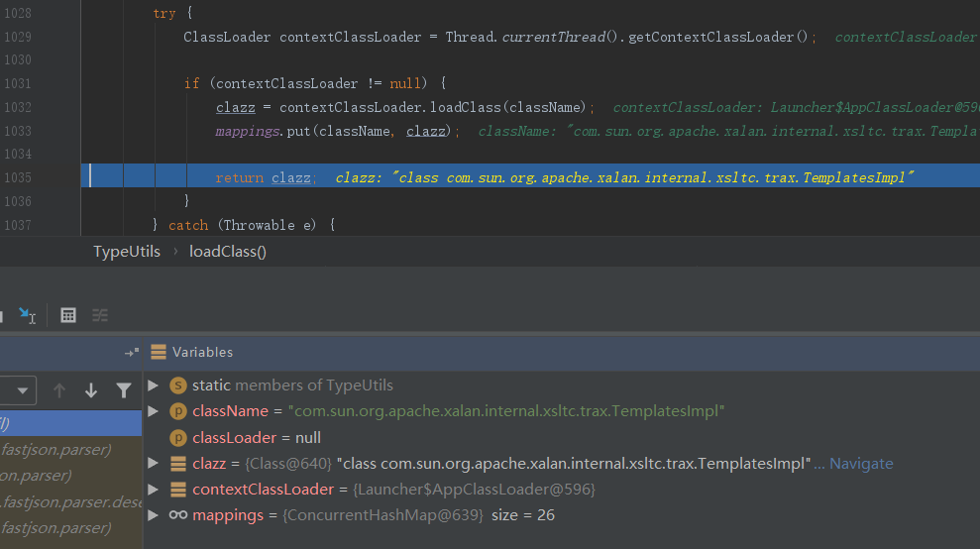Toggle the frames filter funnel icon
Image resolution: width=980 pixels, height=549 pixels.
(123, 390)
